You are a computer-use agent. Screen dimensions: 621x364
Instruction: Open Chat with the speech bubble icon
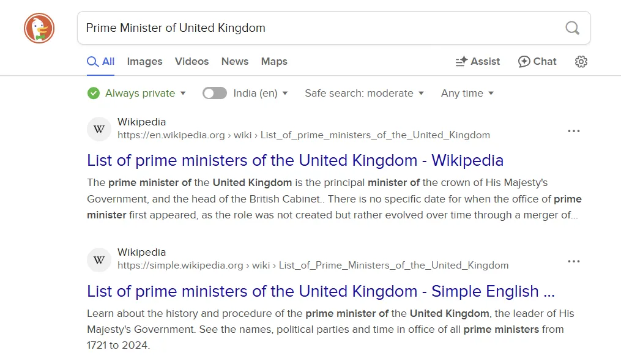537,61
